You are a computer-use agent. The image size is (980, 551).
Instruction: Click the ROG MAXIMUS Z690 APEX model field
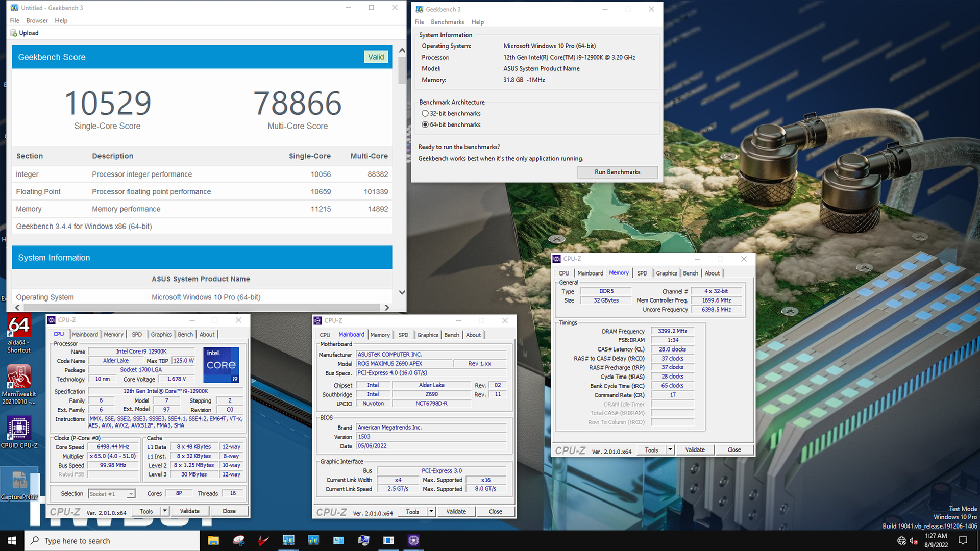404,363
